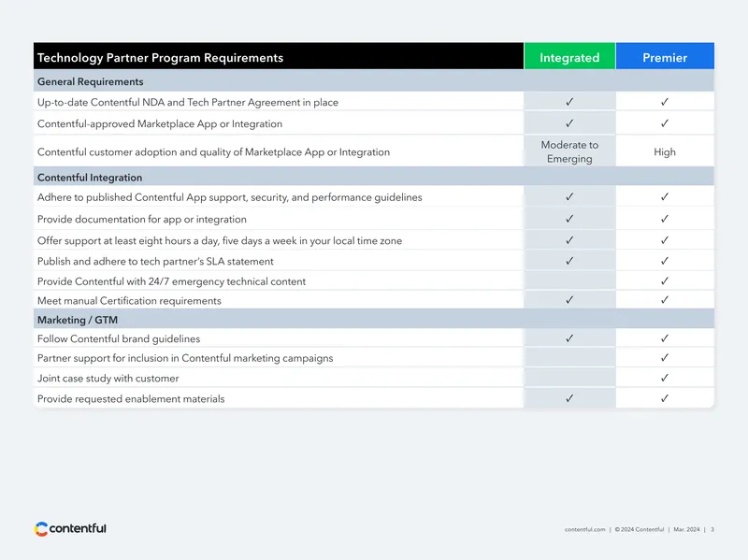This screenshot has width=748, height=560.
Task: Click Premier checkmark for SLA statement row
Action: pos(665,261)
